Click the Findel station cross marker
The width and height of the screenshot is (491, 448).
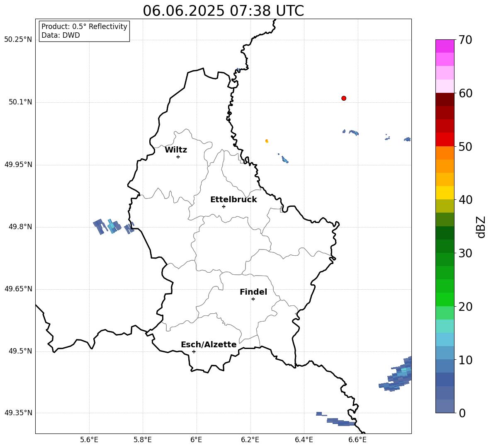coord(253,299)
